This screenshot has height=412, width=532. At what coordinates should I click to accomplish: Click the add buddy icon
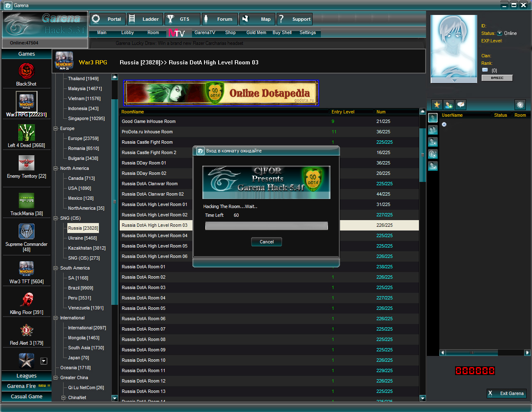coord(448,105)
